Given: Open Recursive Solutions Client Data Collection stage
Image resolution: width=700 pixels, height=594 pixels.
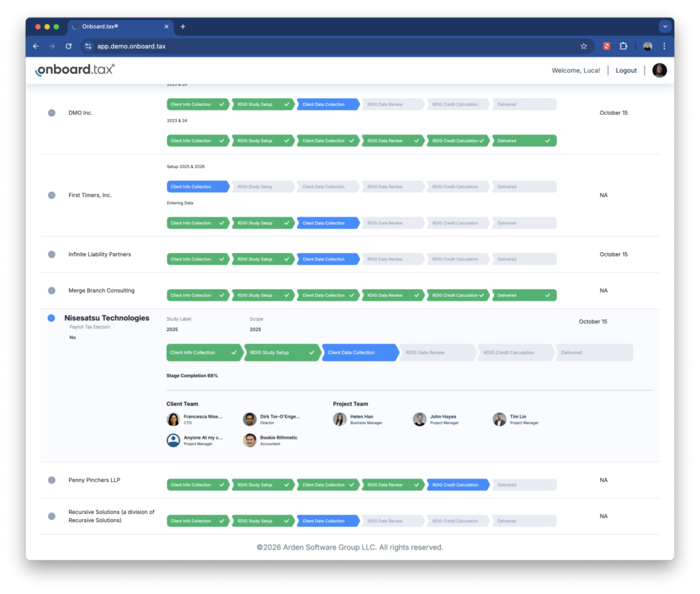Looking at the screenshot, I should click(327, 521).
